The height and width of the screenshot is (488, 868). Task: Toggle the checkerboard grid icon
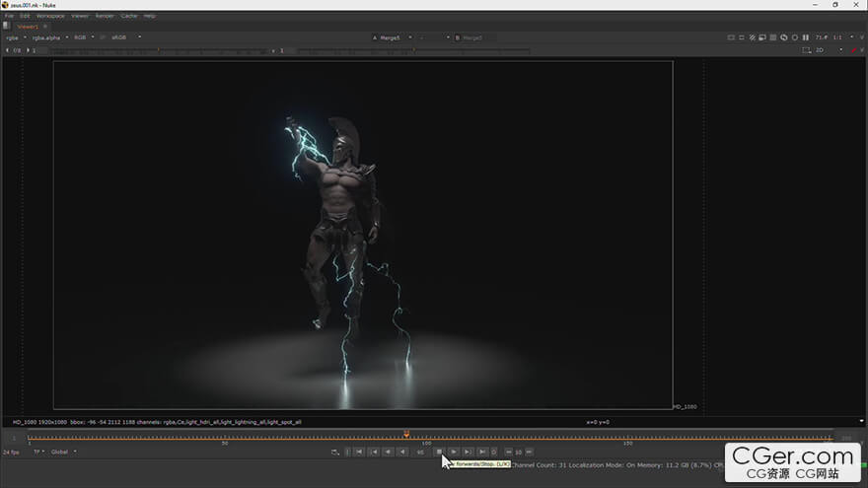[x=773, y=37]
